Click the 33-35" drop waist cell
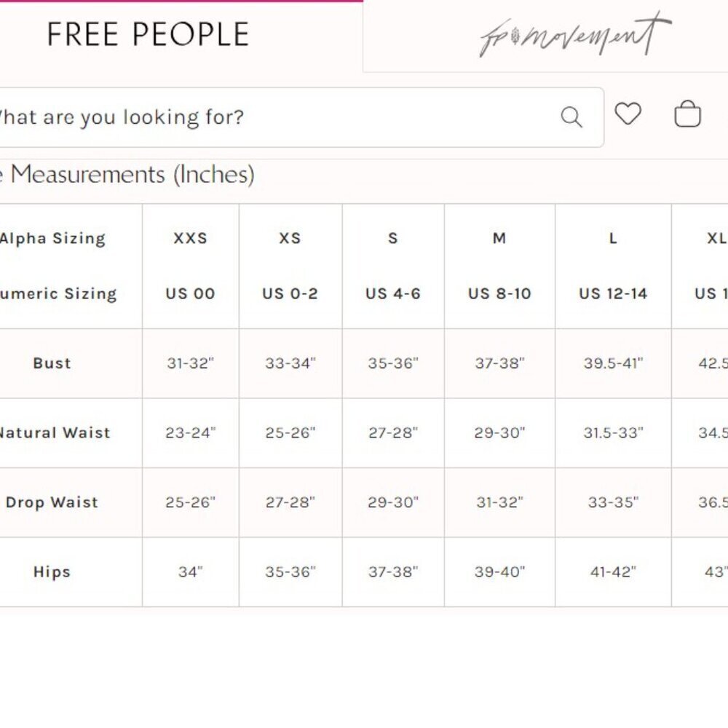 coord(613,502)
